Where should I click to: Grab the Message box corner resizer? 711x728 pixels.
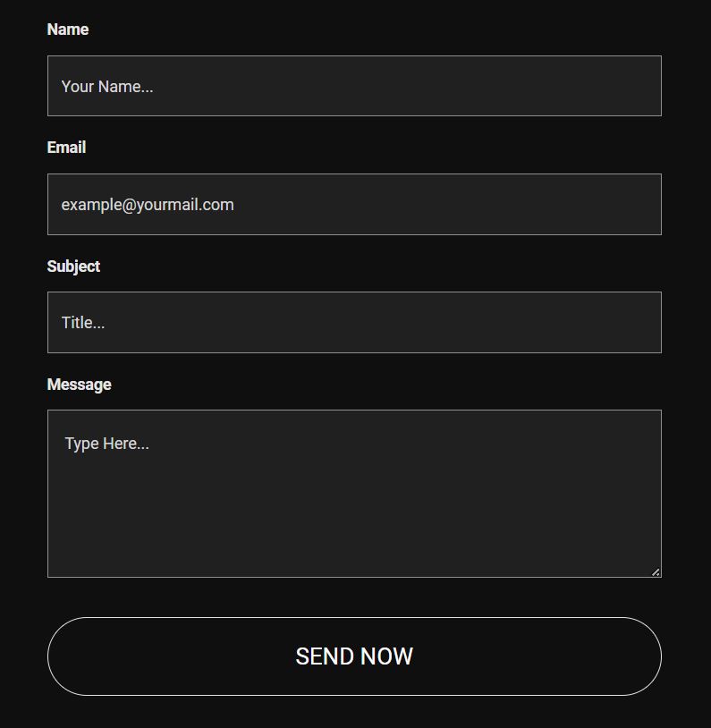click(x=656, y=572)
